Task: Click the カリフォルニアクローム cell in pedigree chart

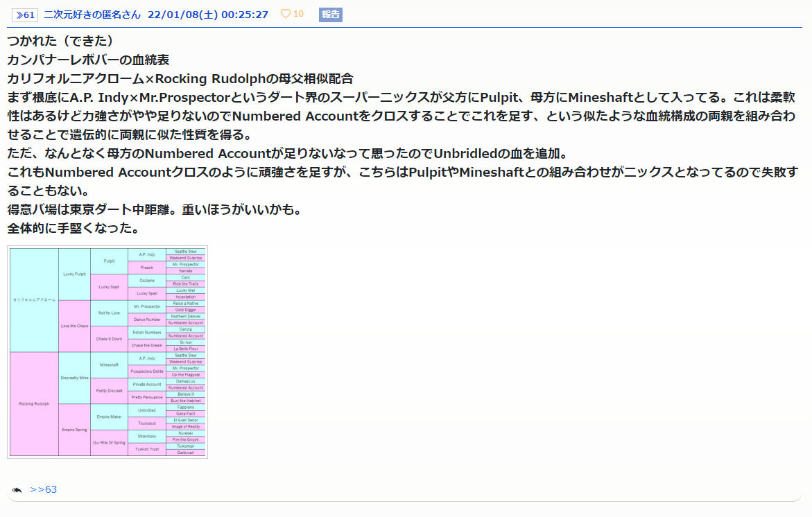Action: tap(34, 299)
